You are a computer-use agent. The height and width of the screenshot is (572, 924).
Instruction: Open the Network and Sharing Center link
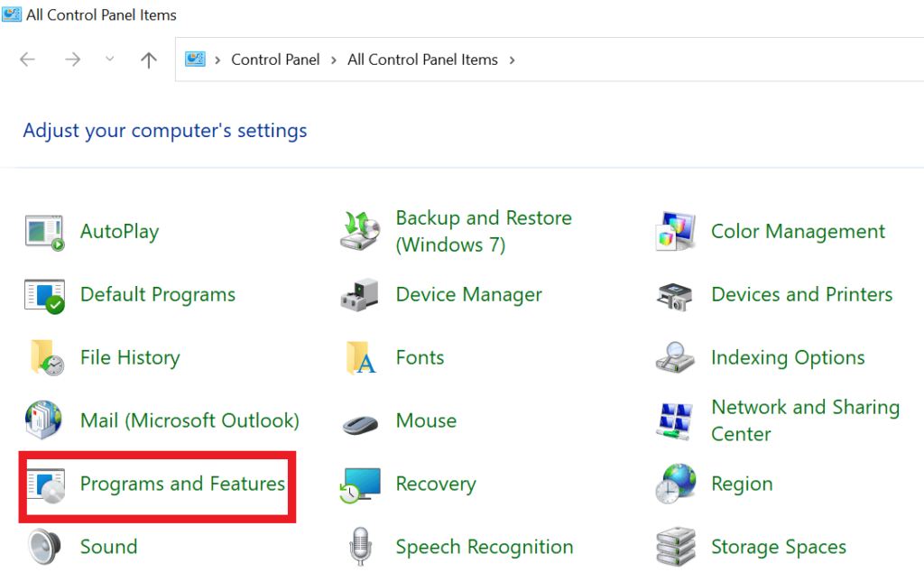pyautogui.click(x=805, y=420)
